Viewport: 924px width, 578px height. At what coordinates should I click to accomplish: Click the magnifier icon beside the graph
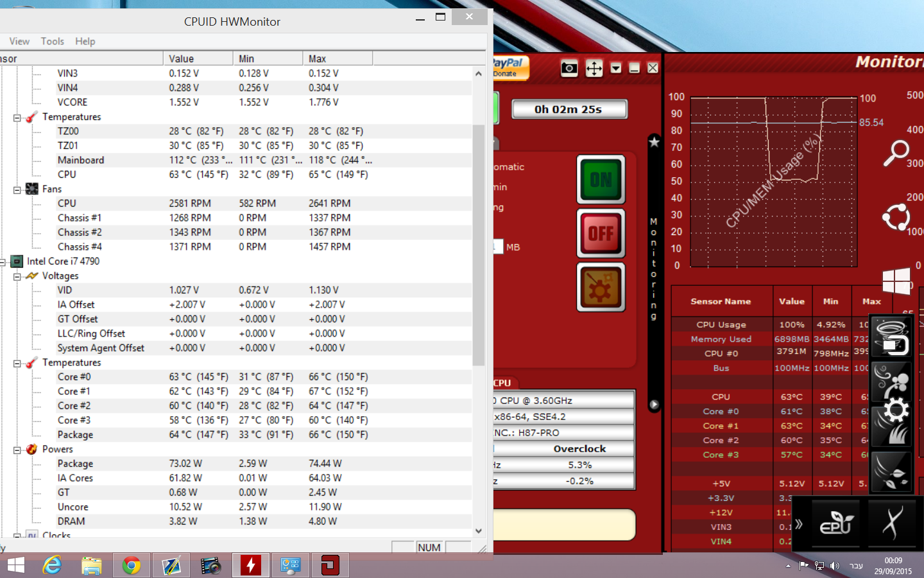pos(896,153)
